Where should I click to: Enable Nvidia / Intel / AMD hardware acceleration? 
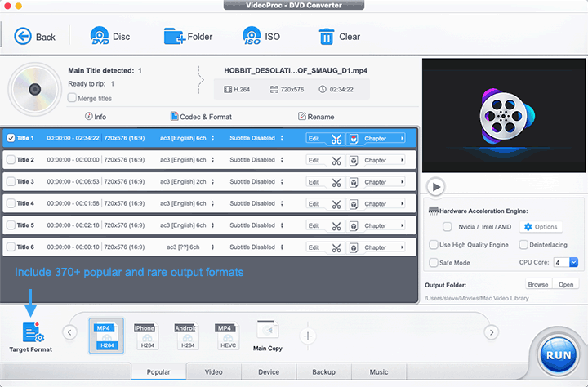coord(447,226)
